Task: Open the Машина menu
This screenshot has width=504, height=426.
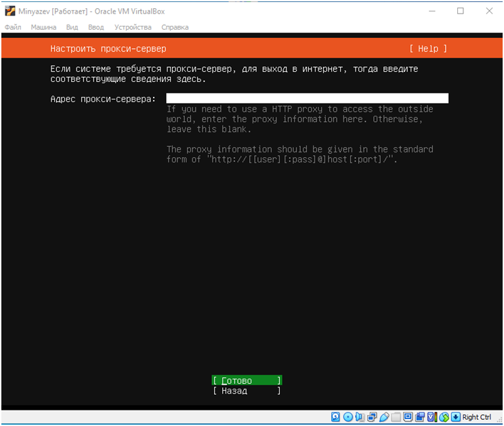Action: tap(43, 27)
